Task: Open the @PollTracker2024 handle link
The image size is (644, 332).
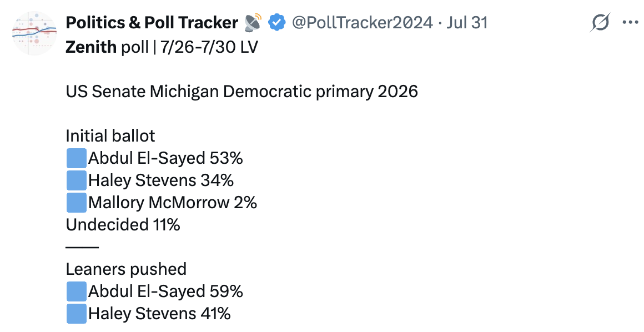Action: 362,23
